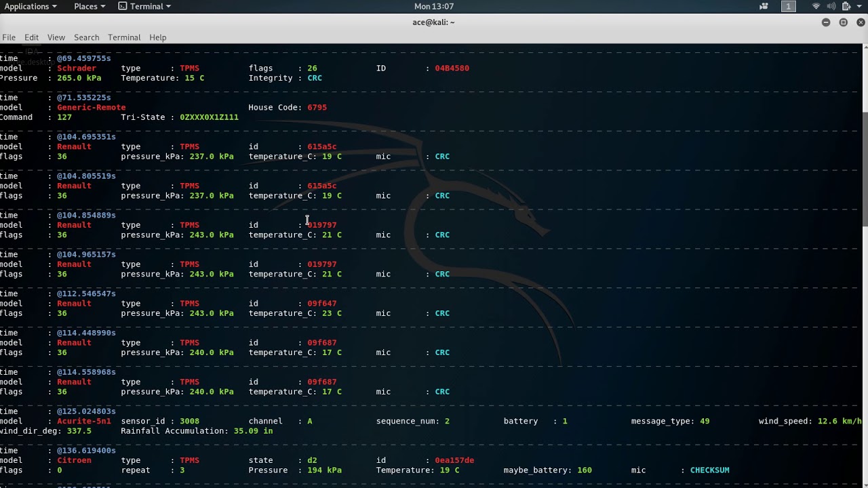Click the timestamp @104.854889s
Screen dimensions: 868x488
86,216
